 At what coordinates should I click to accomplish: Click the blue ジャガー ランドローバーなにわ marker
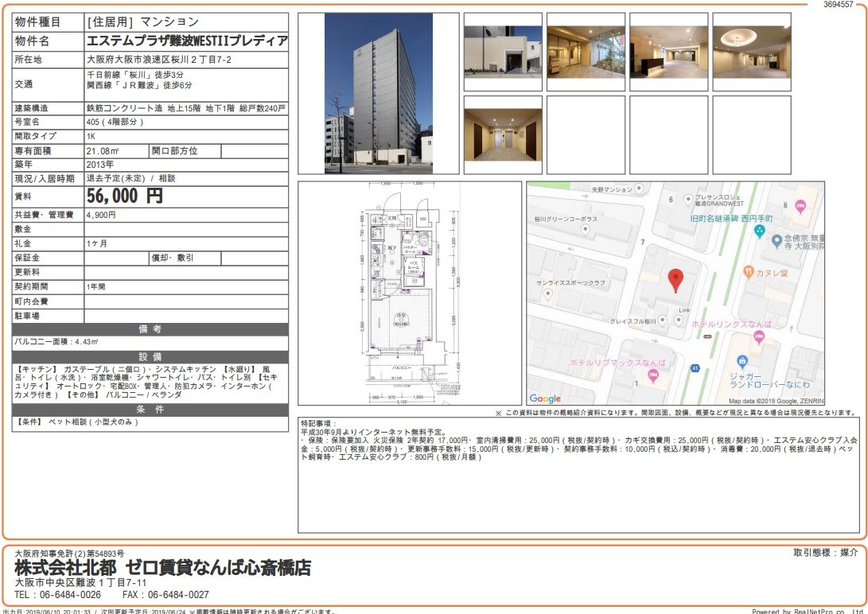click(742, 363)
